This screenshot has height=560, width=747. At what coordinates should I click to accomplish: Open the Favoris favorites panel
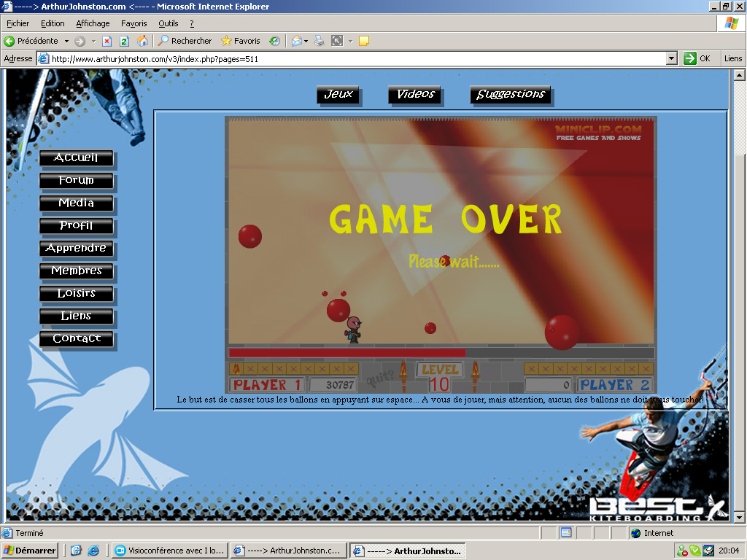(x=241, y=41)
